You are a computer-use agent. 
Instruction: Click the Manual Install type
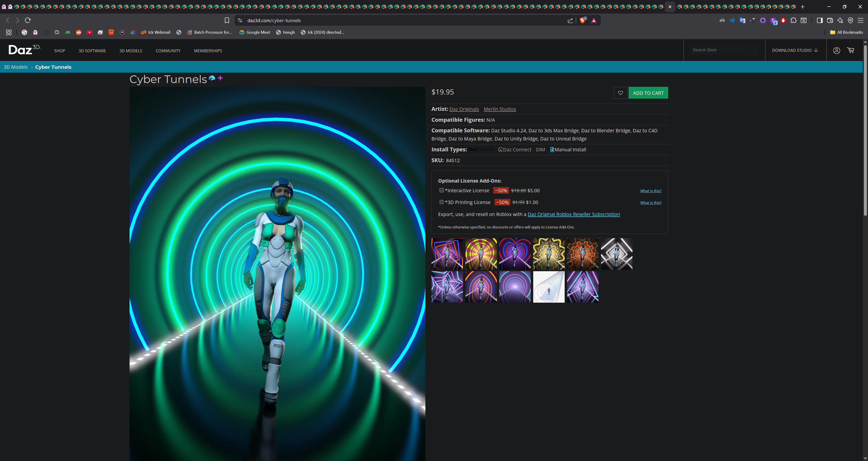tap(568, 149)
